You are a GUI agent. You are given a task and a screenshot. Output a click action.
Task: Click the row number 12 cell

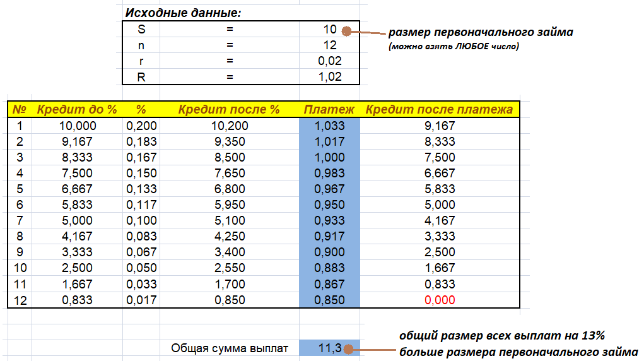(x=20, y=300)
